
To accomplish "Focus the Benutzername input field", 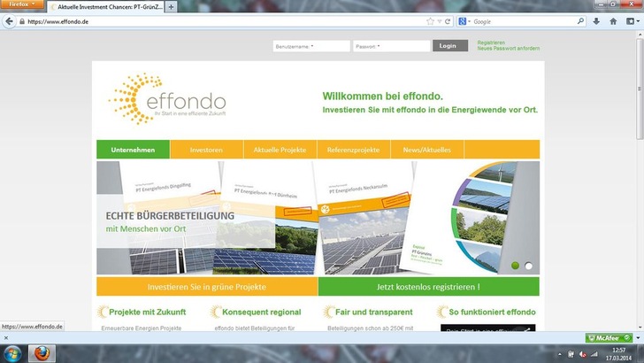I will tap(311, 46).
